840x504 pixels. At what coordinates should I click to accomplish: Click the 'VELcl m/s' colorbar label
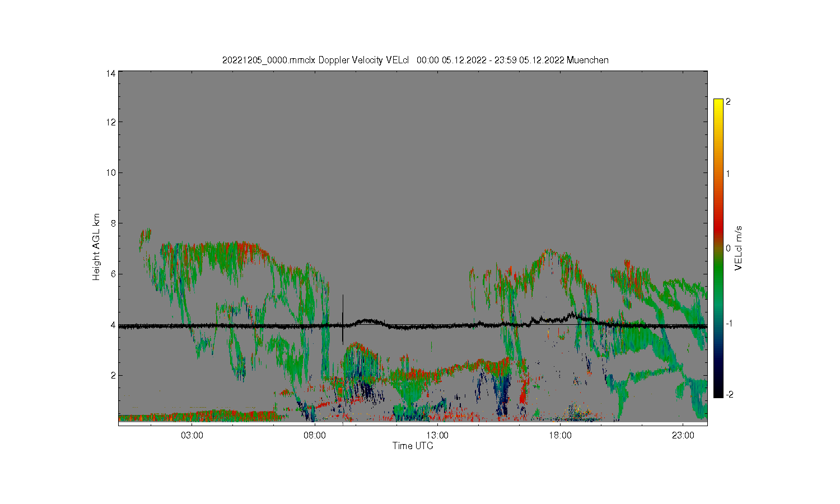point(739,248)
